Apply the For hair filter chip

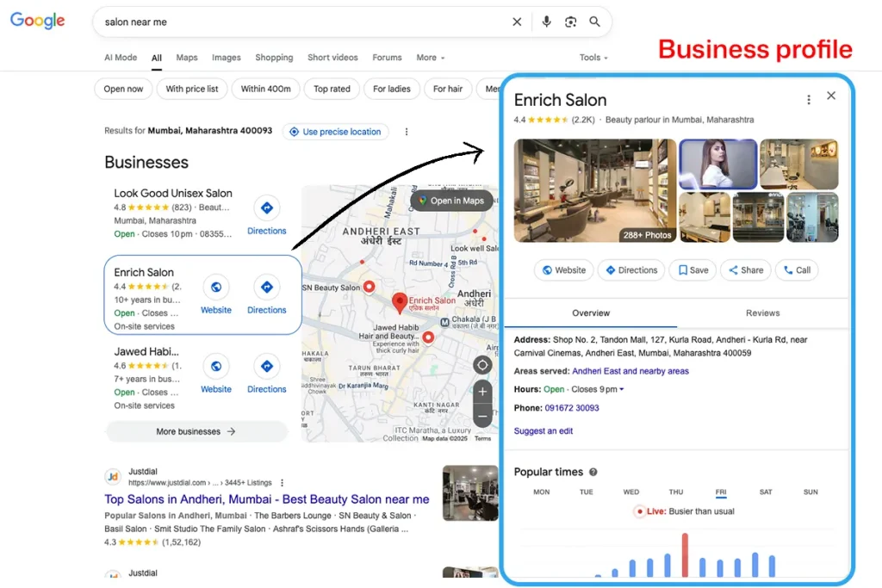448,89
